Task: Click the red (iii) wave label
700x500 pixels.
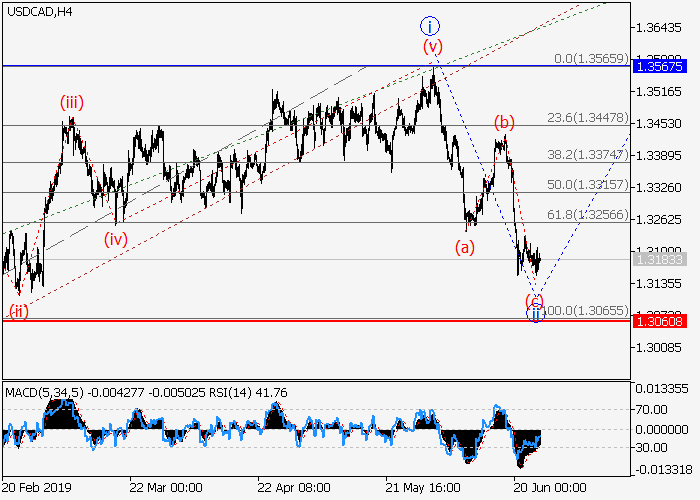Action: 71,103
